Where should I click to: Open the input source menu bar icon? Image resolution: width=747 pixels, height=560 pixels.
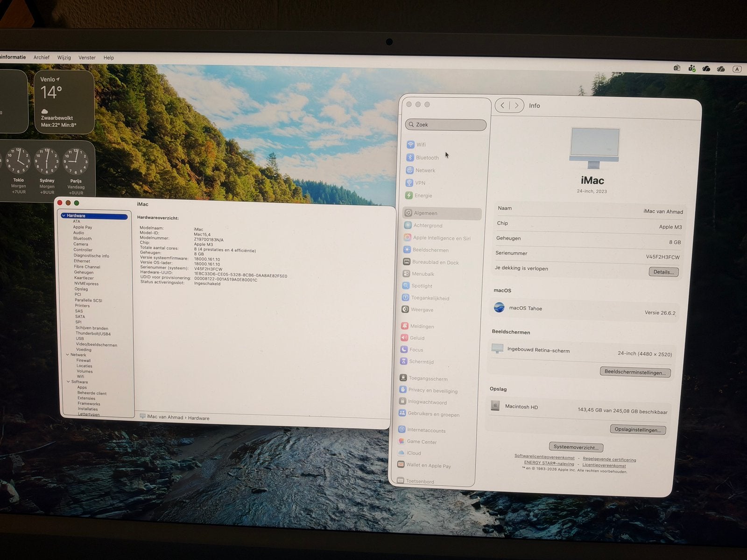click(x=737, y=69)
